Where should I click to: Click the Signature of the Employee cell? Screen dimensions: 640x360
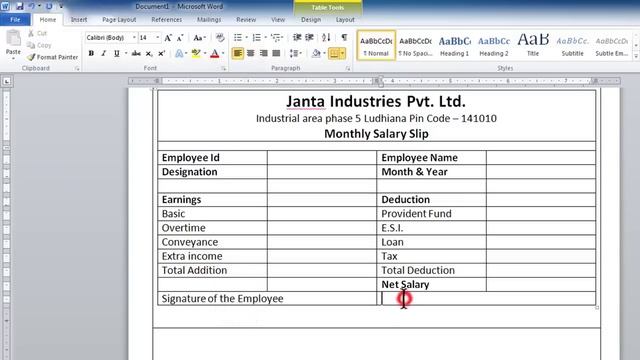(x=267, y=298)
